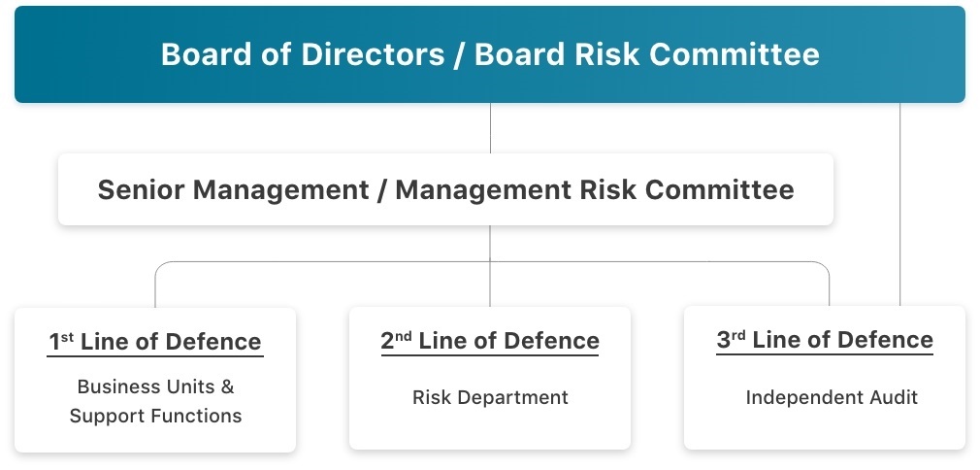The image size is (980, 470).
Task: Click the words Senior Management
Action: [x=233, y=189]
